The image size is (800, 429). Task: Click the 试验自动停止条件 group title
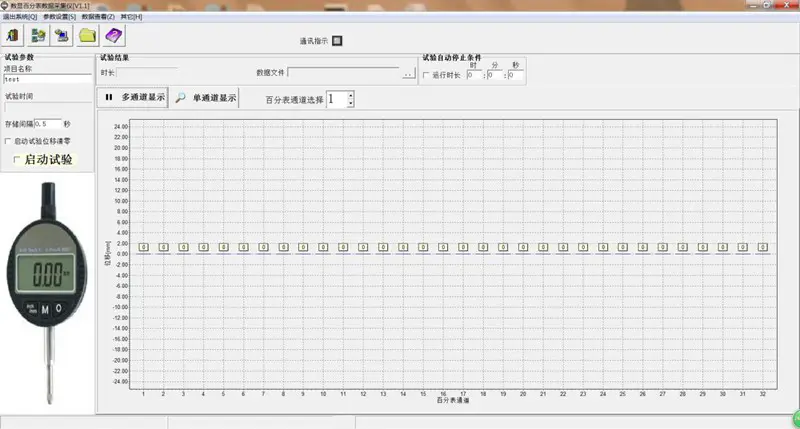tap(452, 58)
